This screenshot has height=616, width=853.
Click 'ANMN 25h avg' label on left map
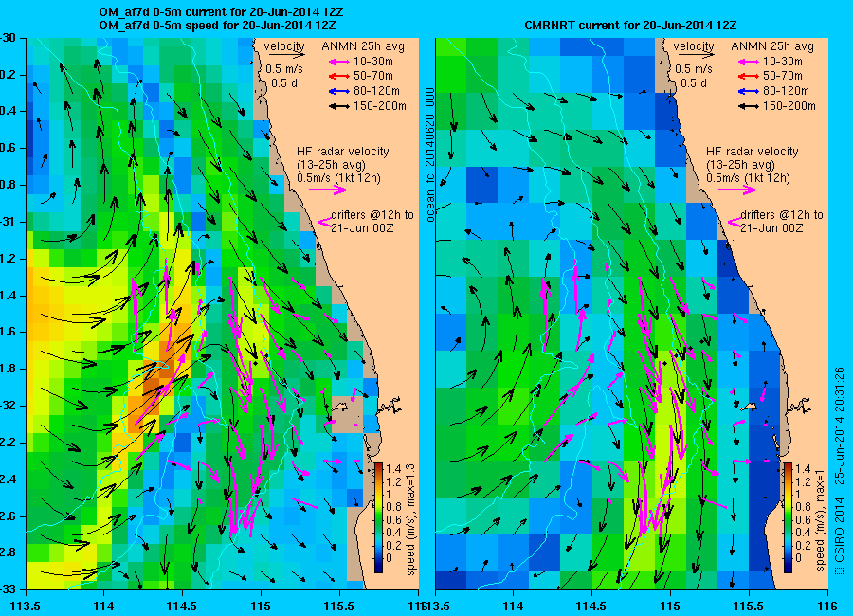click(363, 46)
